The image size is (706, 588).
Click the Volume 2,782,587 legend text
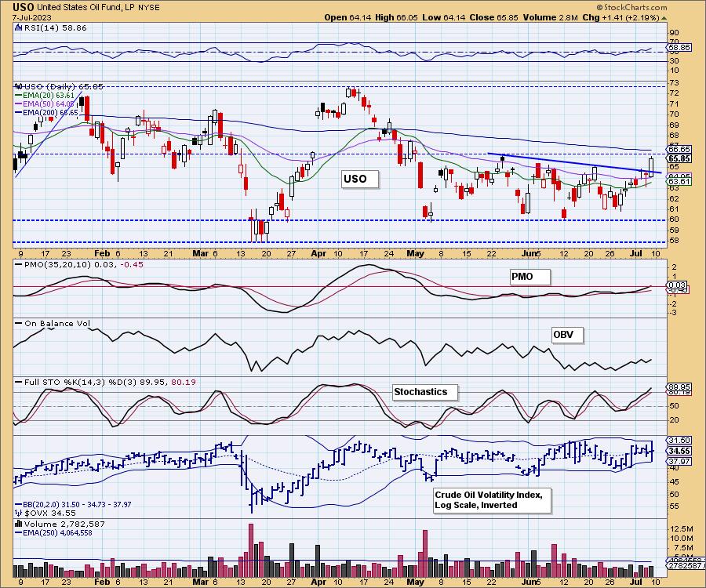tap(64, 524)
